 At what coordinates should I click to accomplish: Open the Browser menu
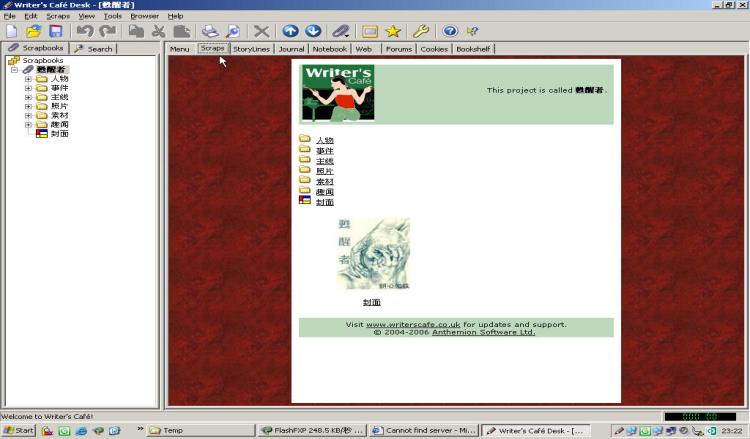(144, 16)
